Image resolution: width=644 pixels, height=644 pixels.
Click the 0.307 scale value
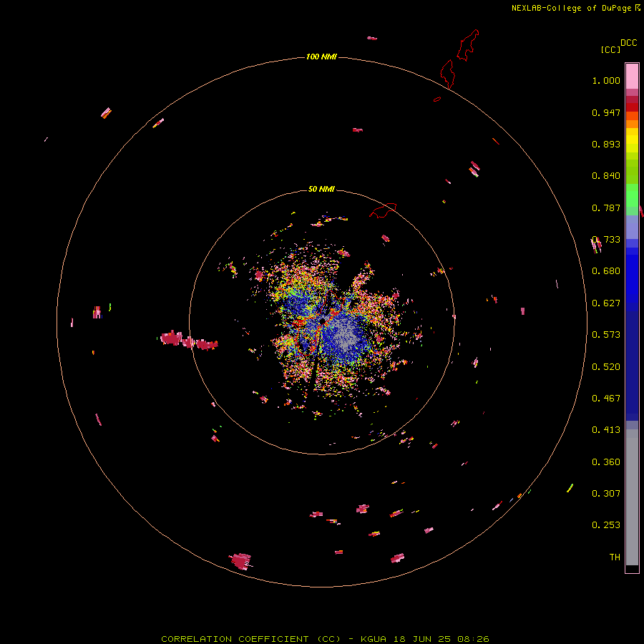tap(606, 494)
